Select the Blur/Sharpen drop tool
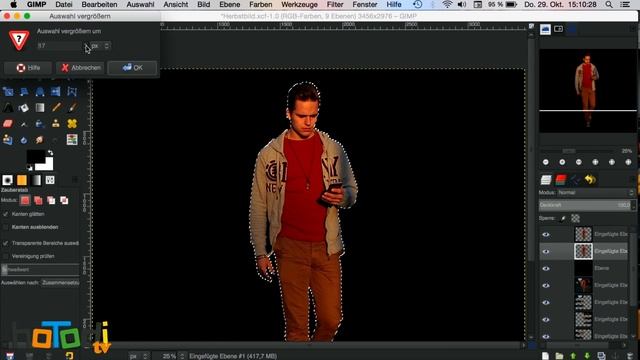640x360 pixels. point(24,140)
